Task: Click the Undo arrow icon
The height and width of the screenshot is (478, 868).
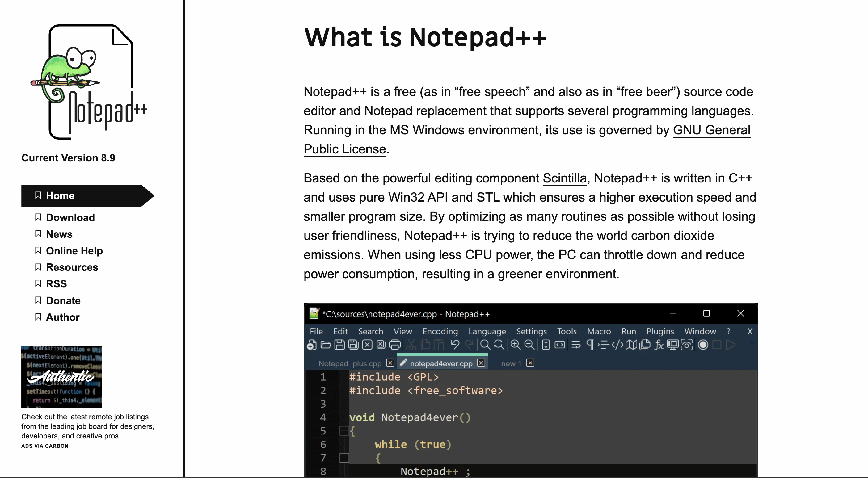Action: click(455, 345)
